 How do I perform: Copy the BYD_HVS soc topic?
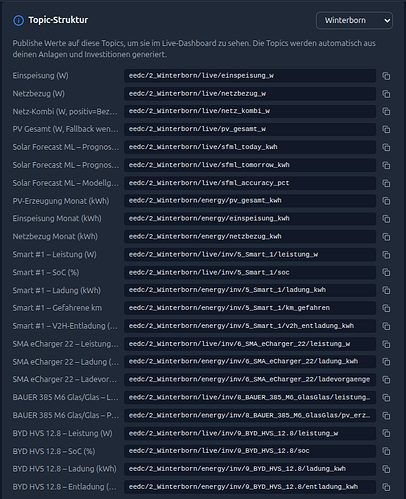[386, 451]
